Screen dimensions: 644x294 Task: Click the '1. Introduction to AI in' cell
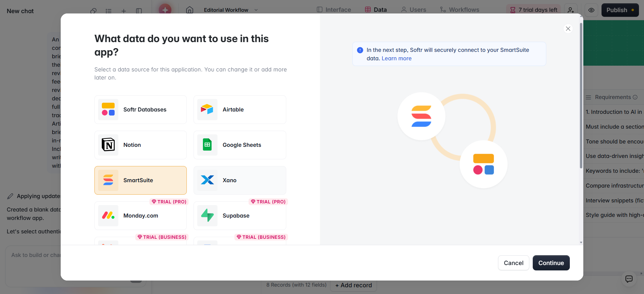pos(614,112)
